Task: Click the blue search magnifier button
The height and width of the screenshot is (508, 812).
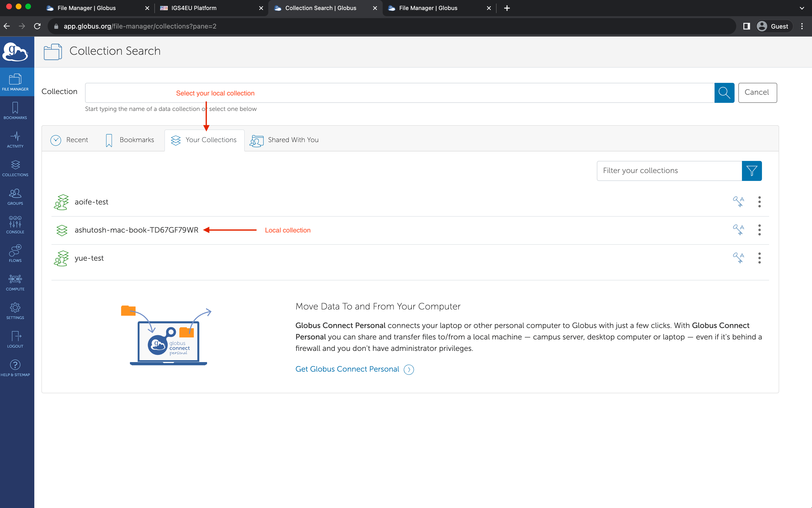Action: pos(724,93)
